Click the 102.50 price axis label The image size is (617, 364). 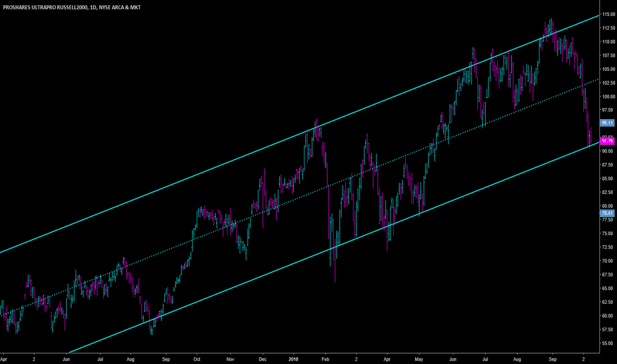pyautogui.click(x=608, y=83)
